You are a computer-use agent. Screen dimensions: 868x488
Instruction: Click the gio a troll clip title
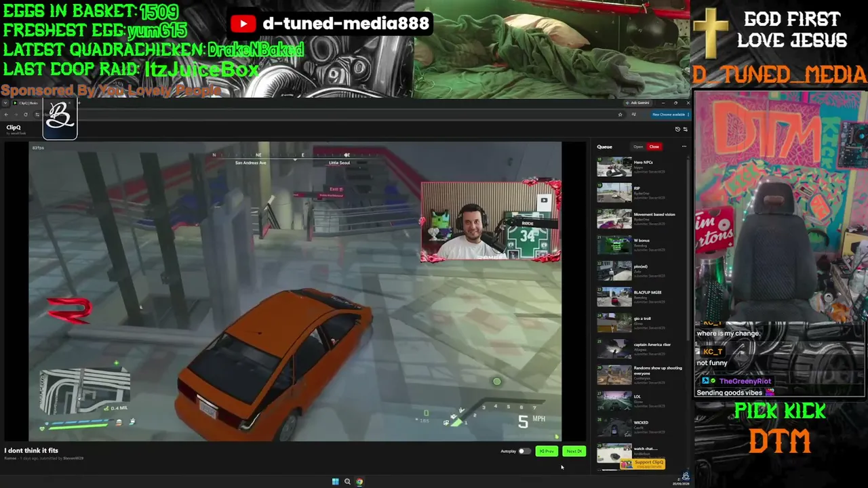pyautogui.click(x=642, y=319)
